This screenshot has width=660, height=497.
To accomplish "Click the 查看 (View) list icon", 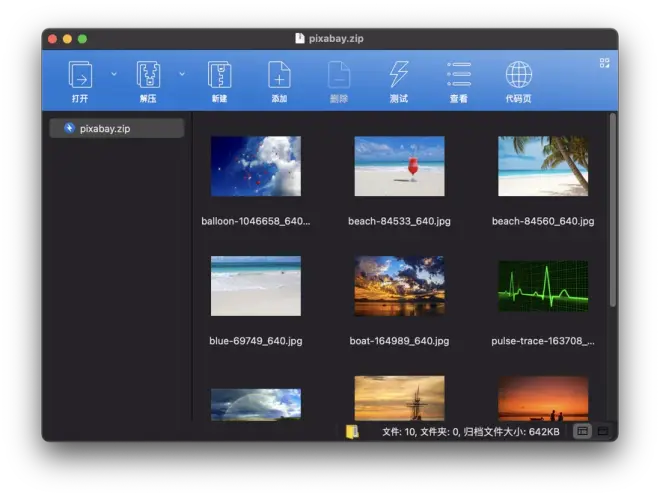I will [459, 75].
